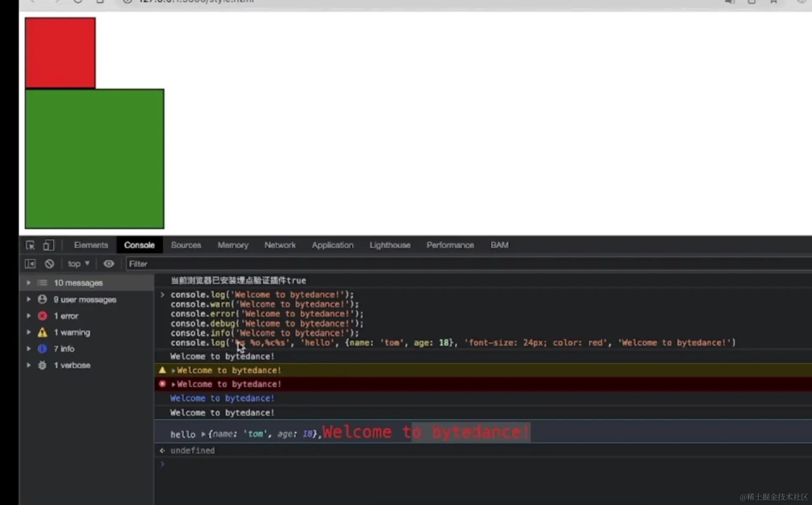Click the verbose bug sidebar icon
Viewport: 812px width, 505px height.
42,365
